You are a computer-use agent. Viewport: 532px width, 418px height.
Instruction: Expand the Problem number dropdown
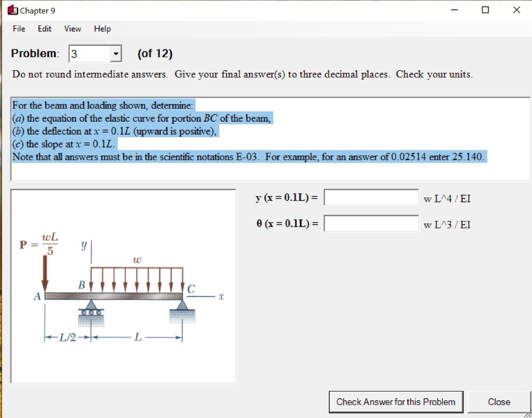click(x=115, y=54)
